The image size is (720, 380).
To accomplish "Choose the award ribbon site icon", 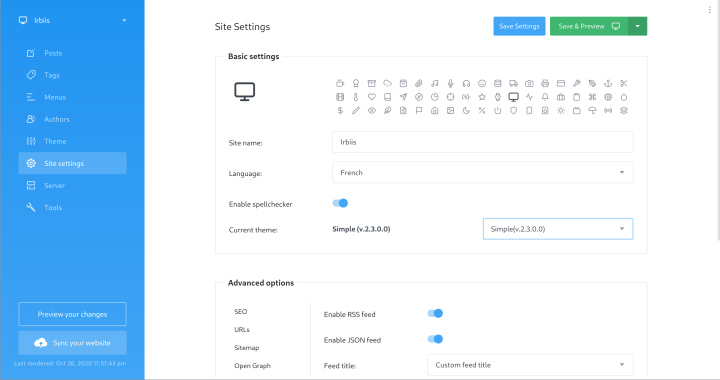I will (355, 84).
